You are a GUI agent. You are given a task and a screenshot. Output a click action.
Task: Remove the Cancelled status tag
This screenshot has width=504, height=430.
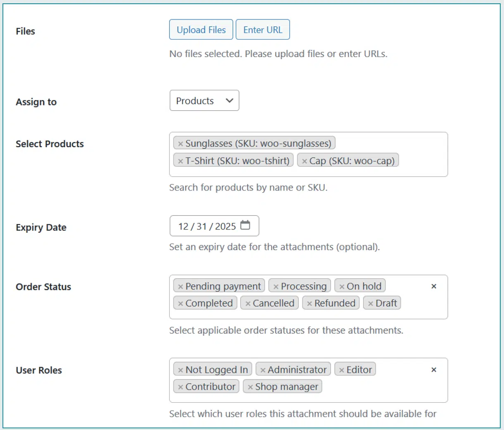pos(248,303)
